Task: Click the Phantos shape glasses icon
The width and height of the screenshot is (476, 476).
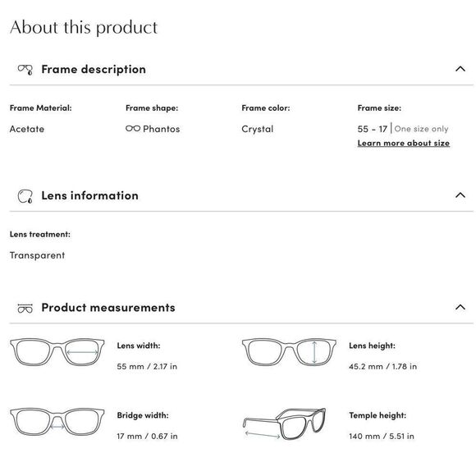Action: point(133,129)
